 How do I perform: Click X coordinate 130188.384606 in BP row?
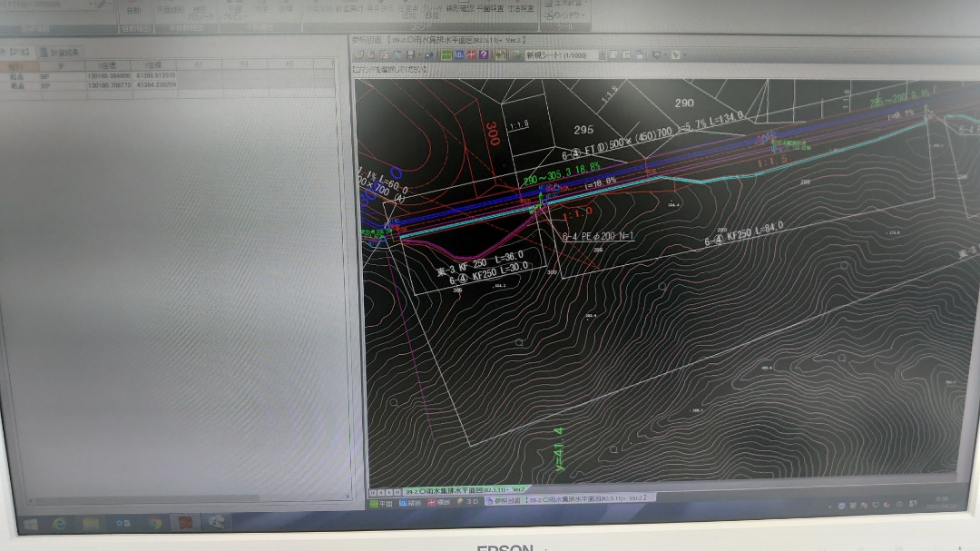[x=109, y=75]
